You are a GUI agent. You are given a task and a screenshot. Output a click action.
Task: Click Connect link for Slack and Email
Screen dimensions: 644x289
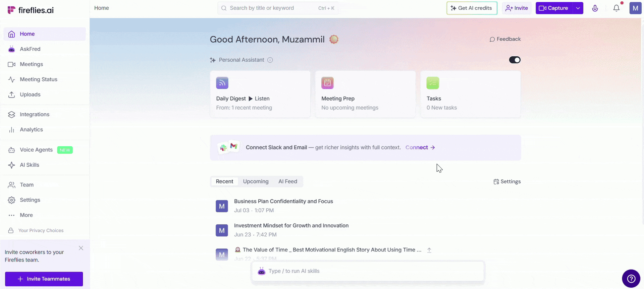click(420, 148)
